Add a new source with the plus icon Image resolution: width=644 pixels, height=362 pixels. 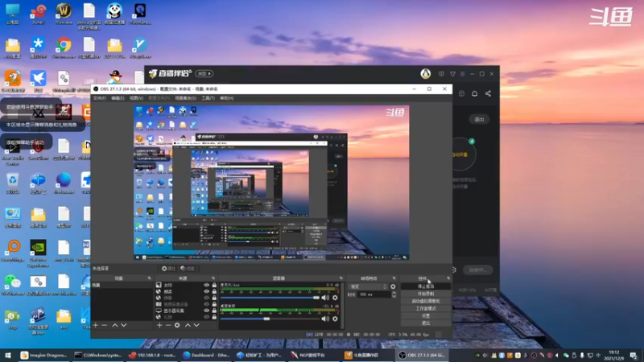tap(159, 325)
